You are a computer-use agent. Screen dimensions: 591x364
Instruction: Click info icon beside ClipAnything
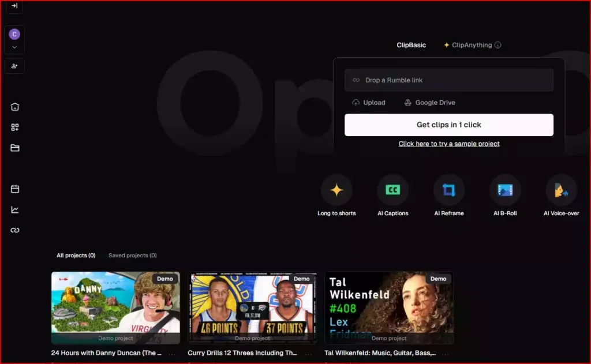[498, 45]
